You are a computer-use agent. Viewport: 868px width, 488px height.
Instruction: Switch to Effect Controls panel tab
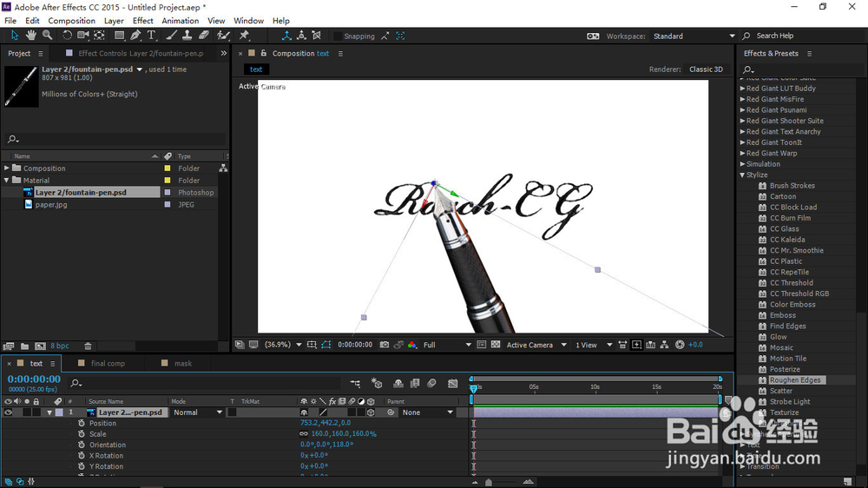[141, 54]
